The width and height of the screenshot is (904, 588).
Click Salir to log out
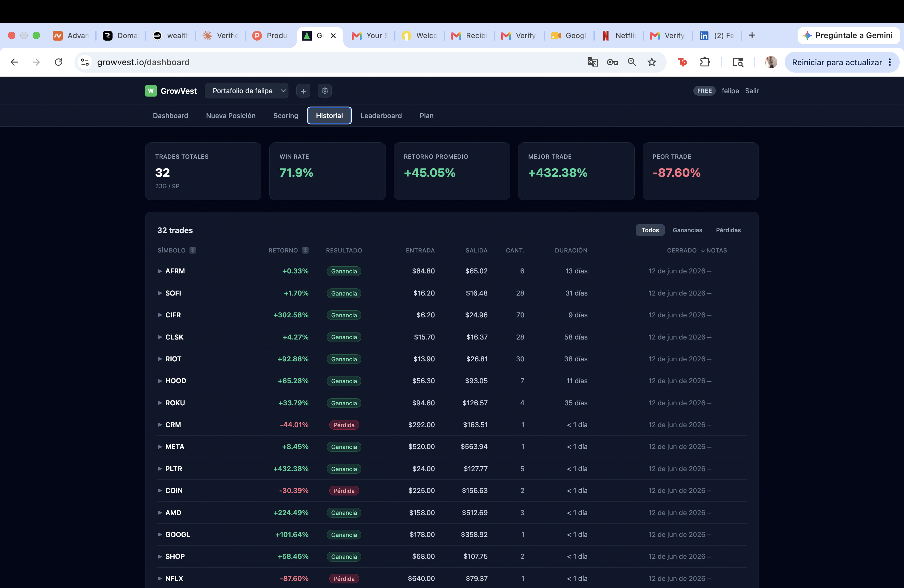[752, 91]
